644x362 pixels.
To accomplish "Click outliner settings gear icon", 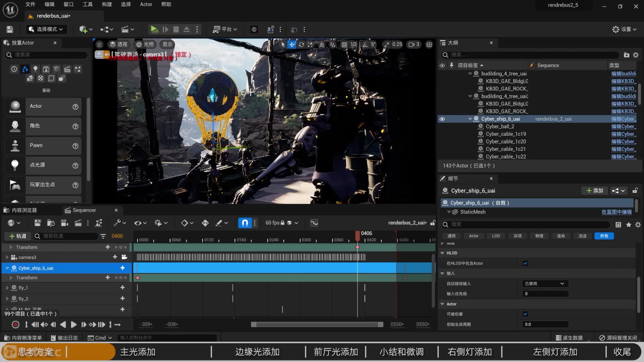I will tap(636, 55).
